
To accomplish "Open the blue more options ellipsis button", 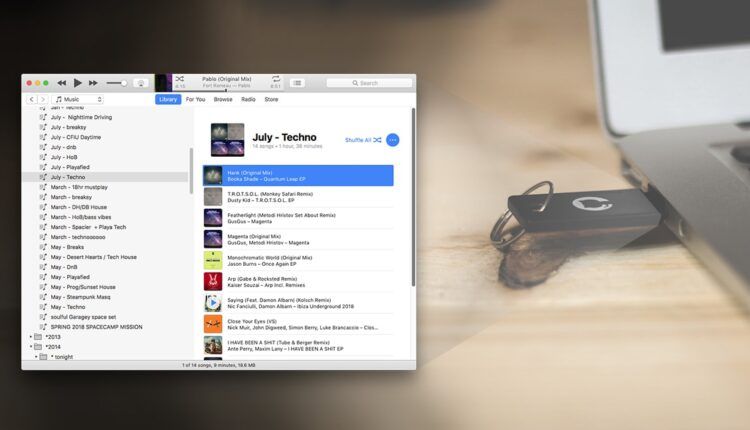I will pyautogui.click(x=393, y=140).
